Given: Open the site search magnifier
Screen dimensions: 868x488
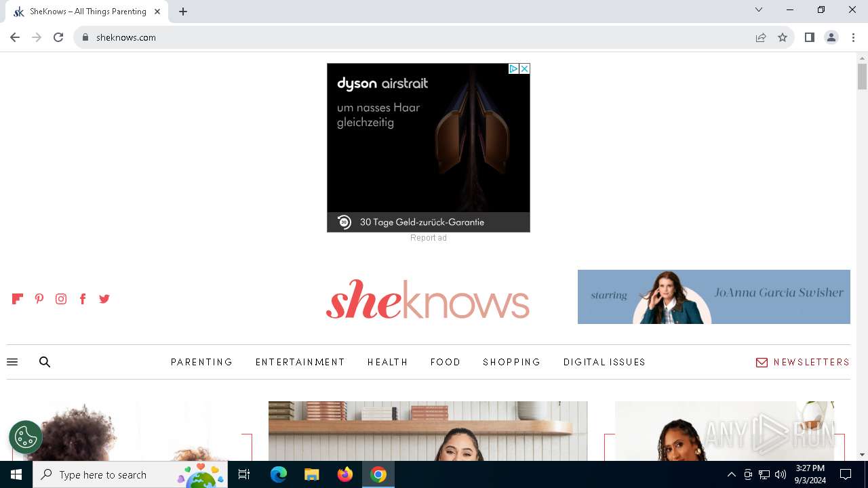Looking at the screenshot, I should tap(45, 362).
